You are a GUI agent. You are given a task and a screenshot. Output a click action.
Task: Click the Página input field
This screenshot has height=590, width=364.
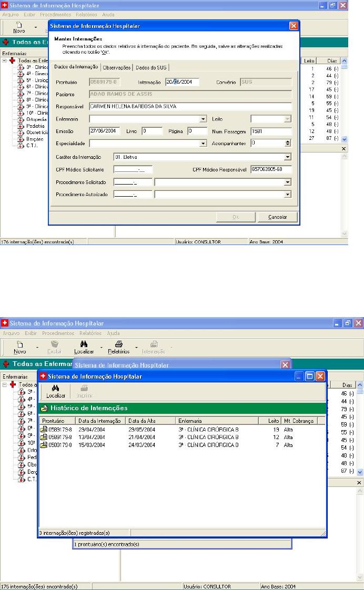pyautogui.click(x=197, y=131)
